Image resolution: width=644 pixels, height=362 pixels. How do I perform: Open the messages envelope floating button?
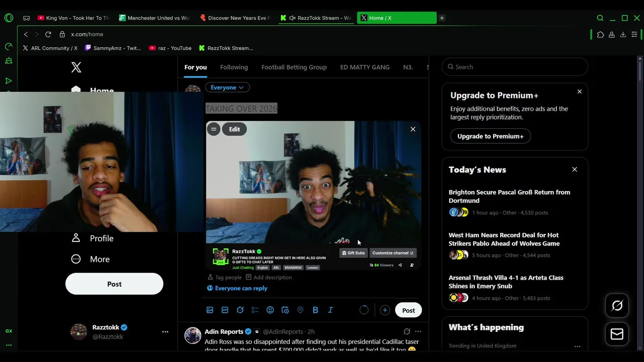pyautogui.click(x=617, y=334)
